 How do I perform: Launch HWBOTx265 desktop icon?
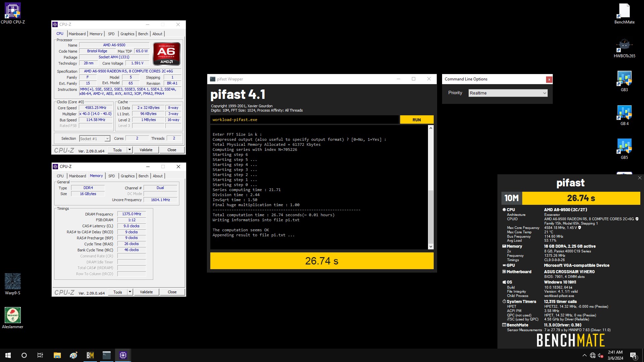point(624,48)
